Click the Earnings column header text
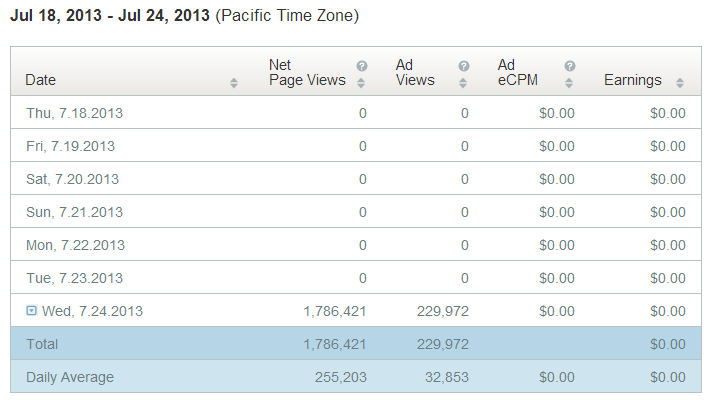Image resolution: width=719 pixels, height=400 pixels. point(633,80)
